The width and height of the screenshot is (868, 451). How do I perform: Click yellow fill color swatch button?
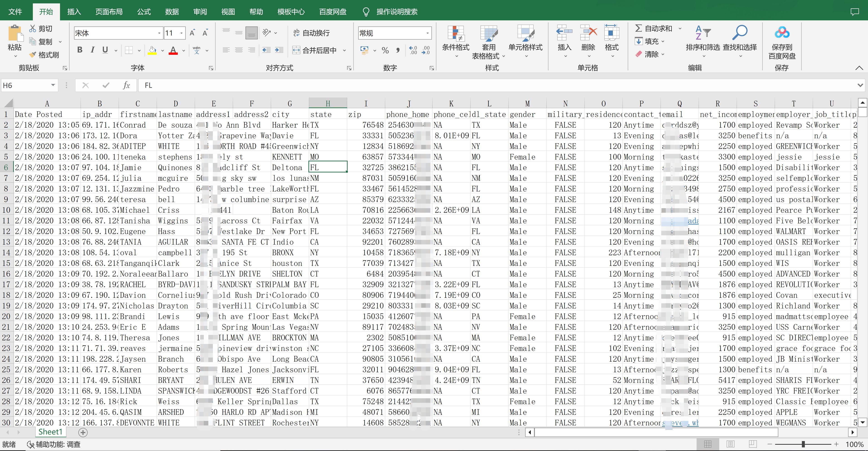(x=152, y=50)
